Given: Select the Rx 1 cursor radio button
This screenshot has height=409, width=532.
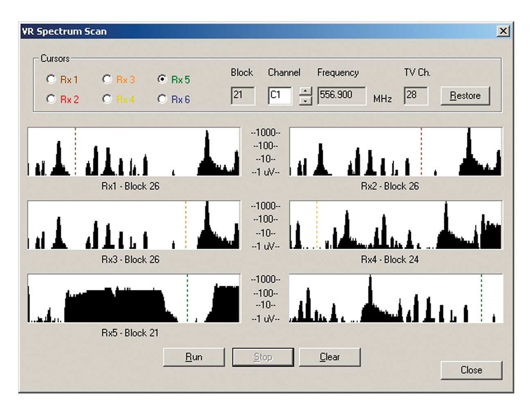Looking at the screenshot, I should tap(50, 79).
